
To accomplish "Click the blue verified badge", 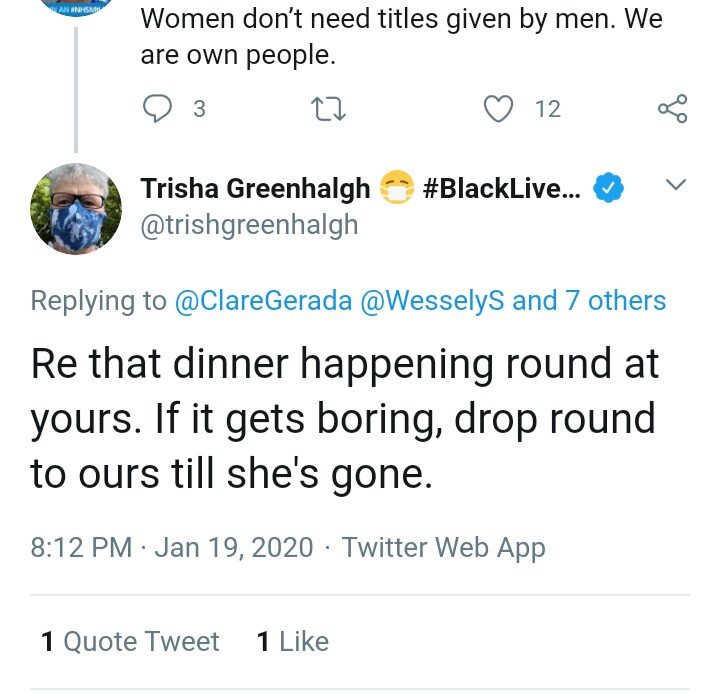I will click(608, 188).
